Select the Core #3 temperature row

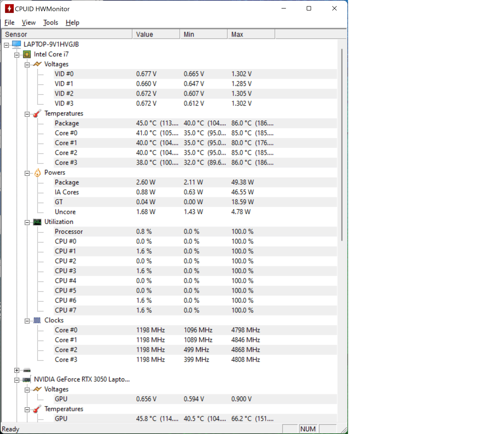pyautogui.click(x=195, y=163)
